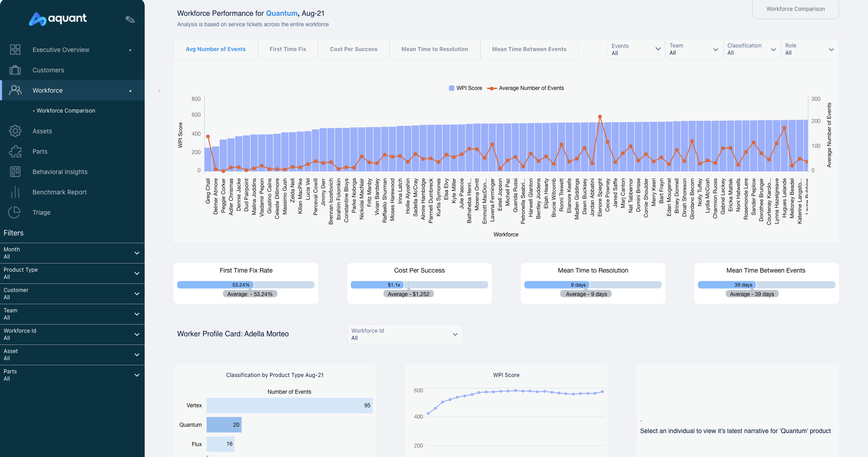Click the pencil icon beside the Aquant logo
Viewport: 868px width, 457px height.
[x=130, y=19]
